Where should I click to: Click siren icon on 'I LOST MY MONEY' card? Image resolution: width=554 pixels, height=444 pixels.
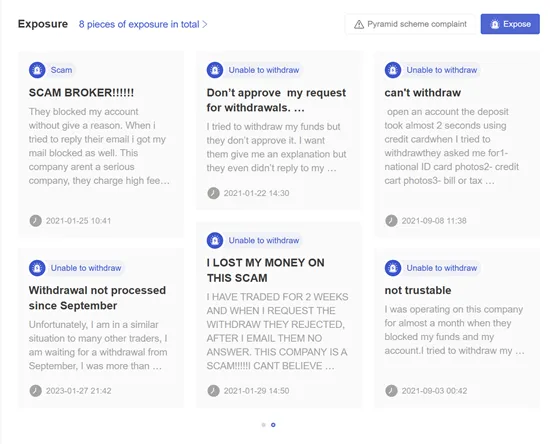[x=215, y=241]
